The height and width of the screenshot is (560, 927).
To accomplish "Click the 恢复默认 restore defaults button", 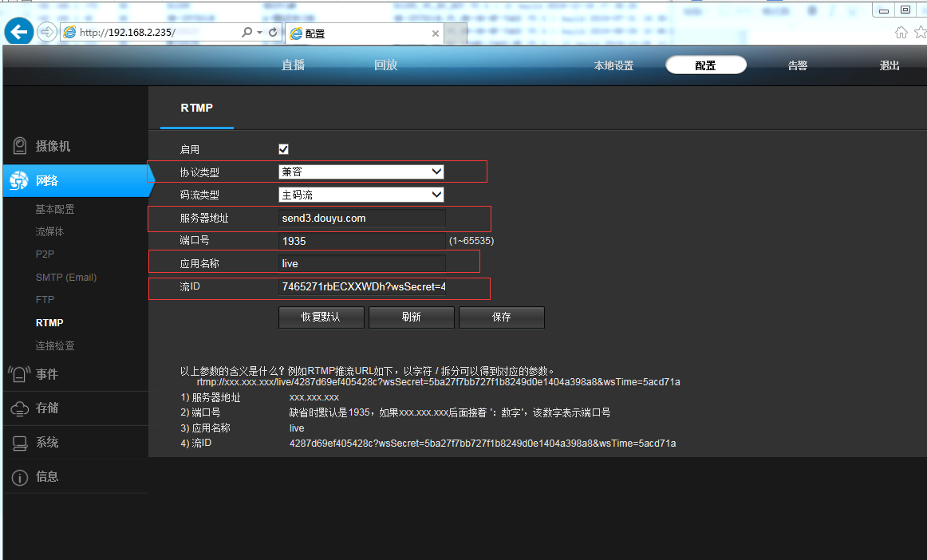I will click(x=321, y=317).
